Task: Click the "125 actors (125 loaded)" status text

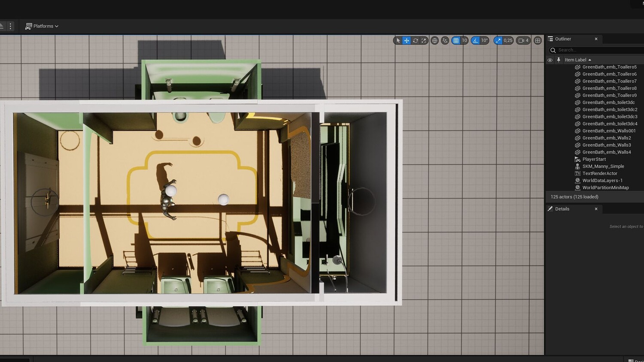Action: (574, 197)
